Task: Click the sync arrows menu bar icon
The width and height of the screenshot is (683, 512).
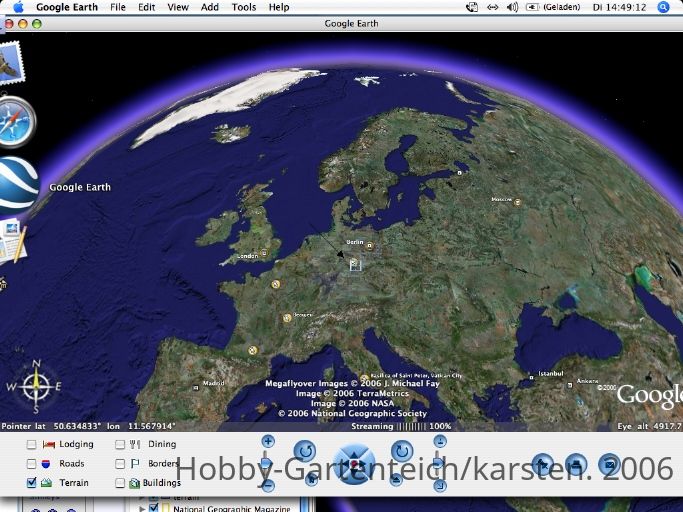Action: tap(492, 7)
